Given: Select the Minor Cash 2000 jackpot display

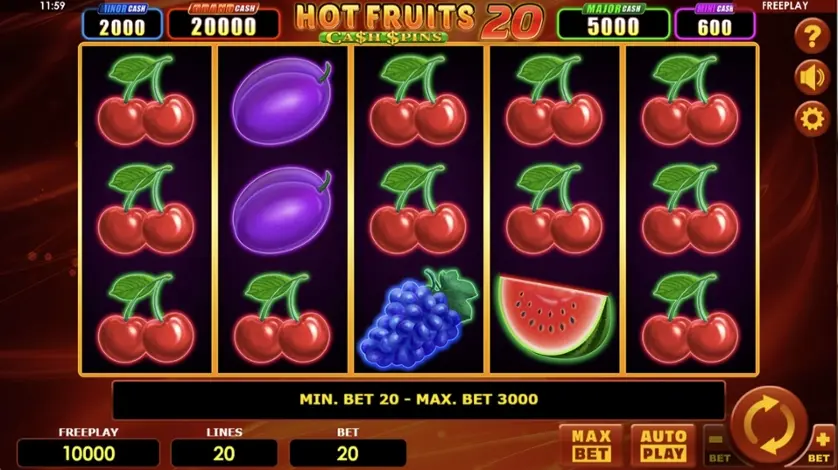Looking at the screenshot, I should (122, 22).
